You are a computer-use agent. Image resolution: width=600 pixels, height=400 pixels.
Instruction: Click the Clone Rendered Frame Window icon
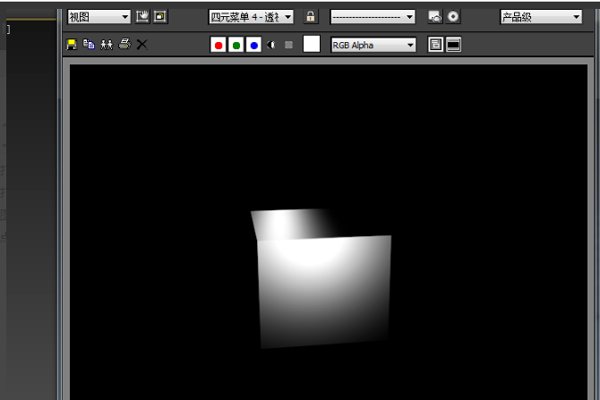click(x=106, y=45)
